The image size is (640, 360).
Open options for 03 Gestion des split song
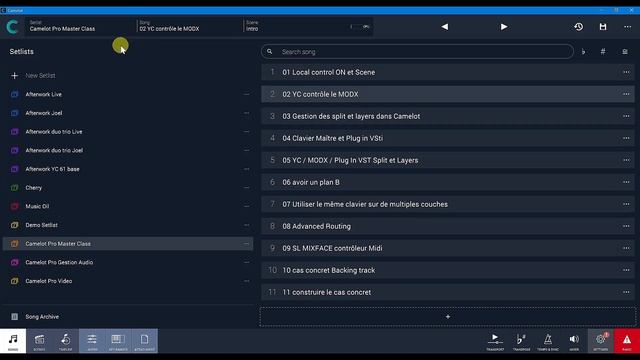click(x=626, y=116)
